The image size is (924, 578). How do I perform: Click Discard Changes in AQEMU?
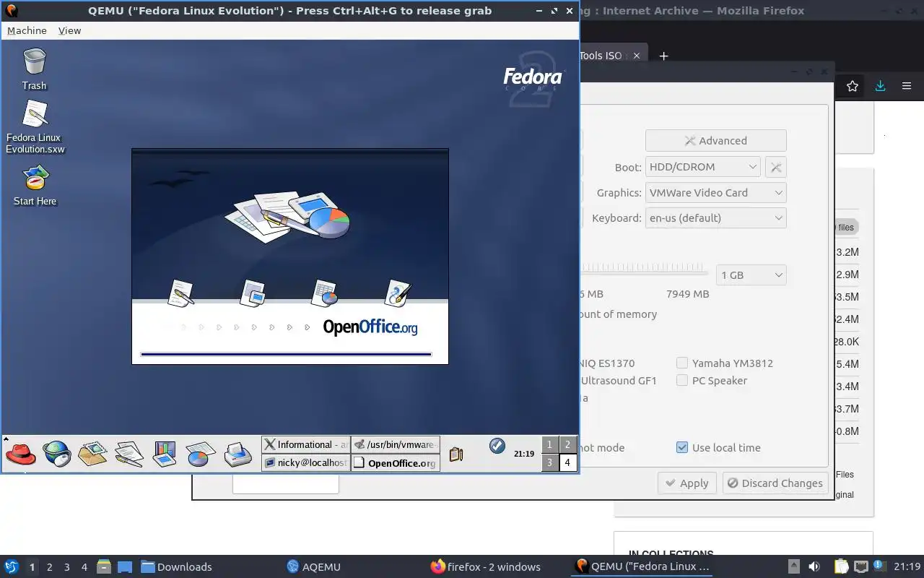point(775,483)
